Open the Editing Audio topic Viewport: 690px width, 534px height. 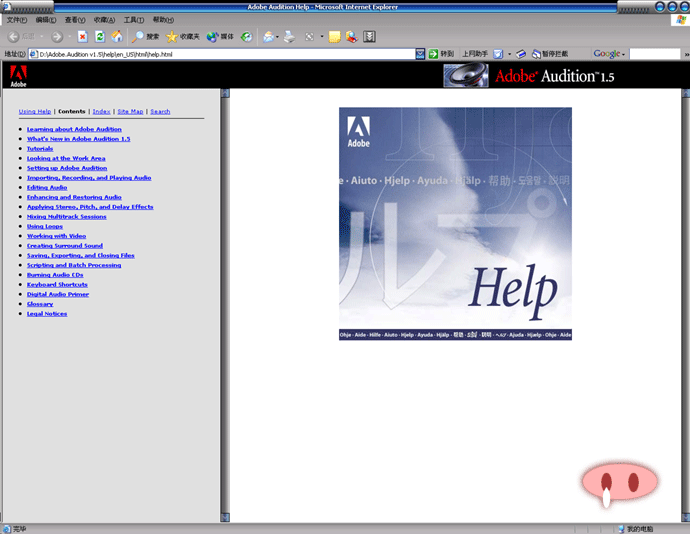coord(47,187)
